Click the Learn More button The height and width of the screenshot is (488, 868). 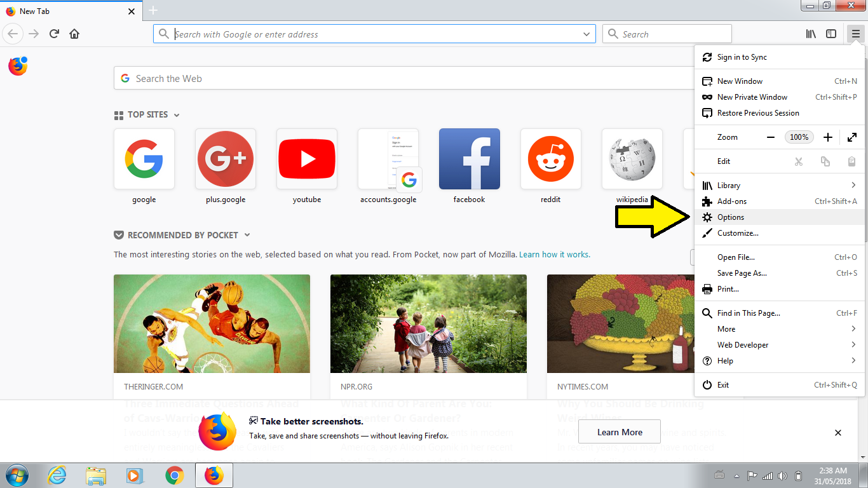click(x=620, y=432)
